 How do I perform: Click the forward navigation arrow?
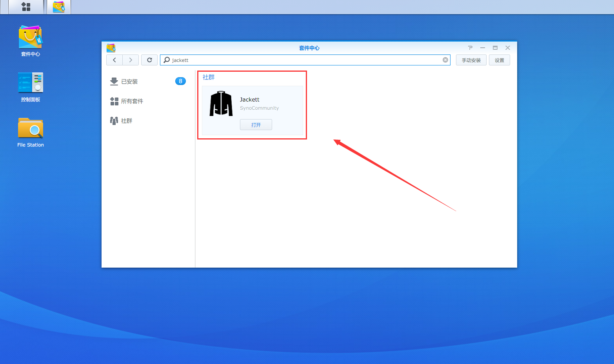131,60
